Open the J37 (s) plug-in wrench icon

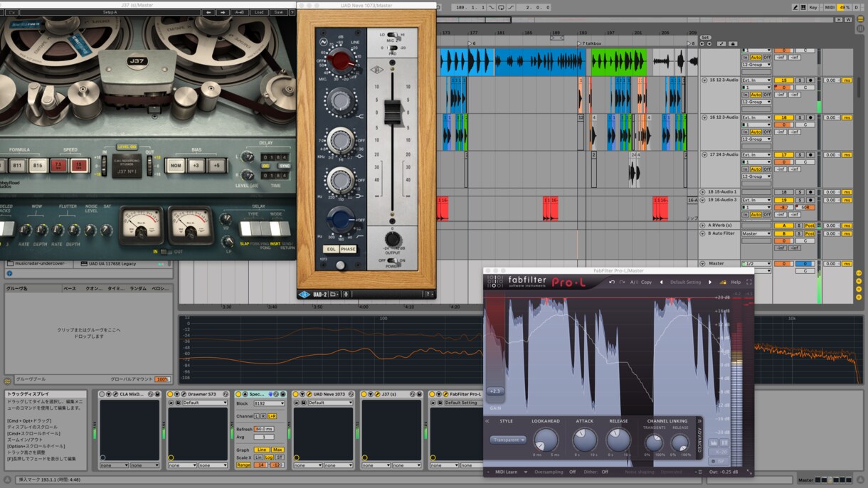click(x=378, y=394)
